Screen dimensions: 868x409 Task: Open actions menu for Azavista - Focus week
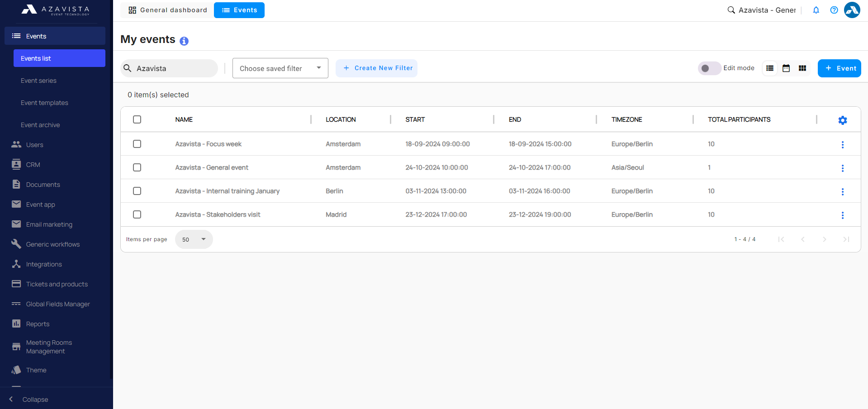click(843, 145)
